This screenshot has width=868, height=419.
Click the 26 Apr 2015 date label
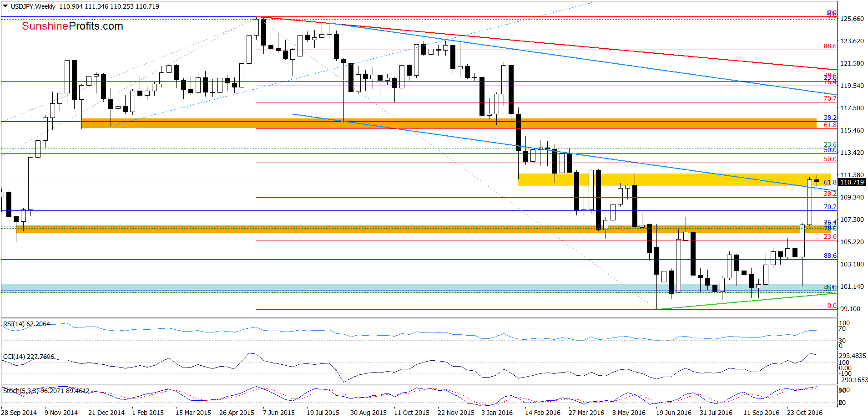pos(237,413)
